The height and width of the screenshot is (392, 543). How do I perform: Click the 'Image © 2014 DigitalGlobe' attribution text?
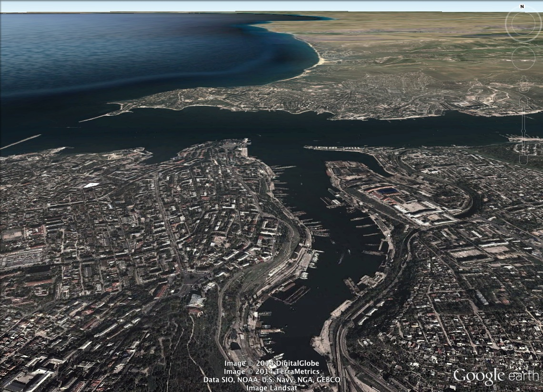[x=271, y=363]
